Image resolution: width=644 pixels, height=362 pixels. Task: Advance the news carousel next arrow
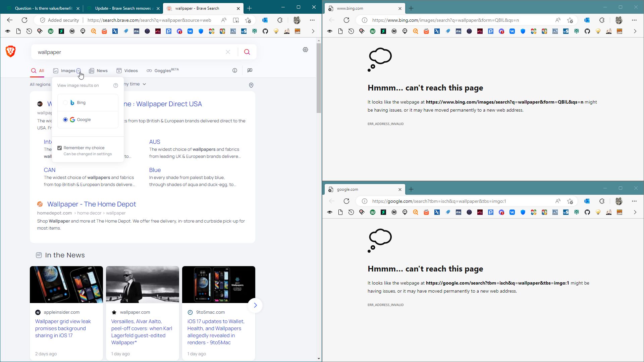[255, 305]
